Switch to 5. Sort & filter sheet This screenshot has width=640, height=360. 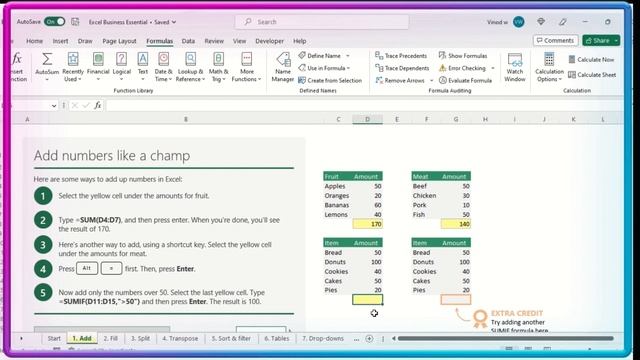[231, 338]
